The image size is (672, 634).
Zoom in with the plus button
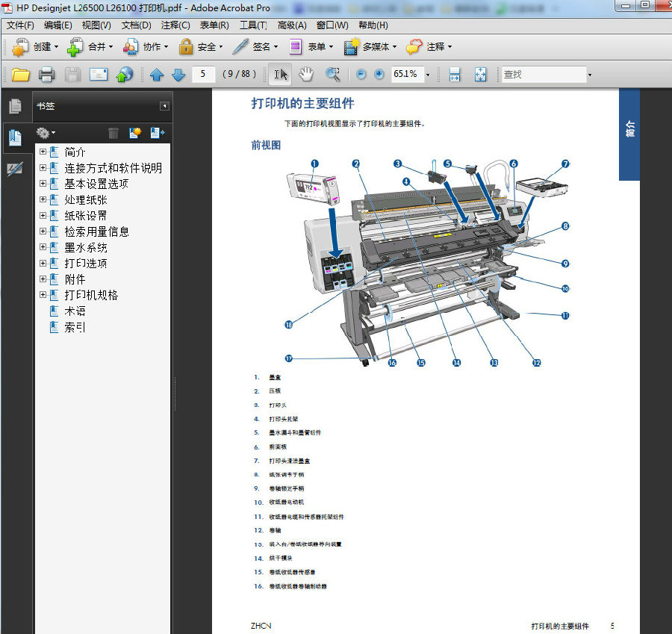379,75
